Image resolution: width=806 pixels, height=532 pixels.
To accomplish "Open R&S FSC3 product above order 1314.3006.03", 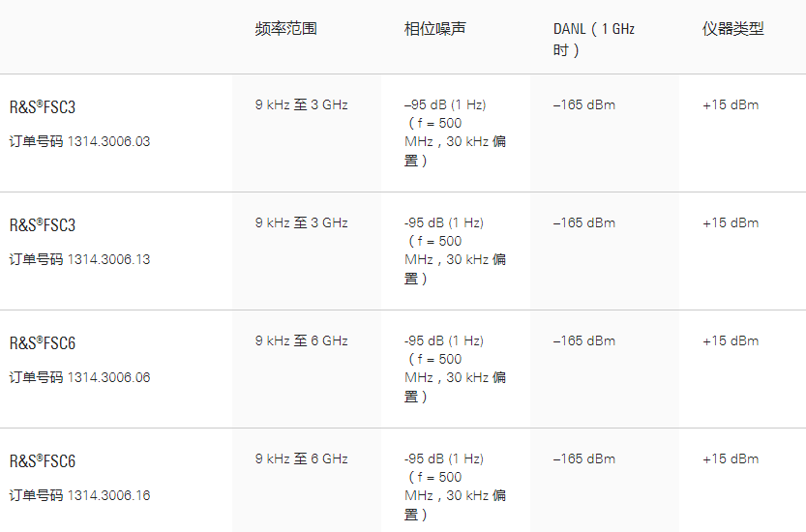I will [x=43, y=107].
